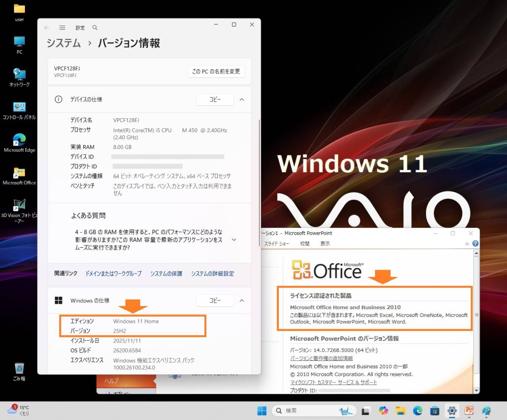Open Microsoft Edge from the taskbar
This screenshot has width=507, height=420.
(418, 410)
